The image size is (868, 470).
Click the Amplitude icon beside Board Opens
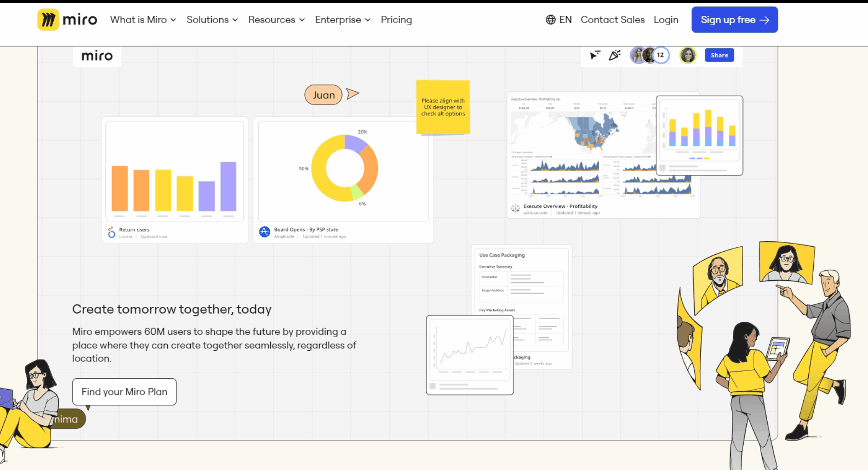[264, 232]
